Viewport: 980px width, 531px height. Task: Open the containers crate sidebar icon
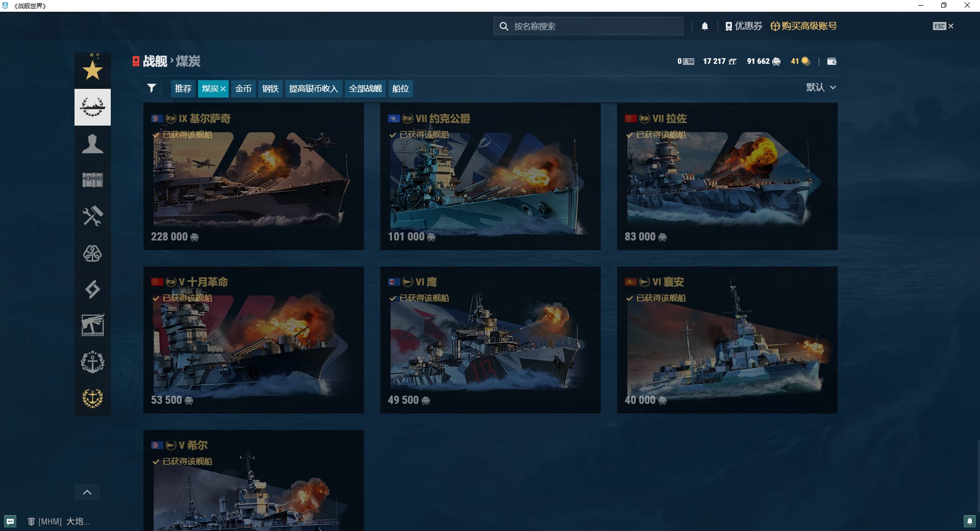coord(92,180)
